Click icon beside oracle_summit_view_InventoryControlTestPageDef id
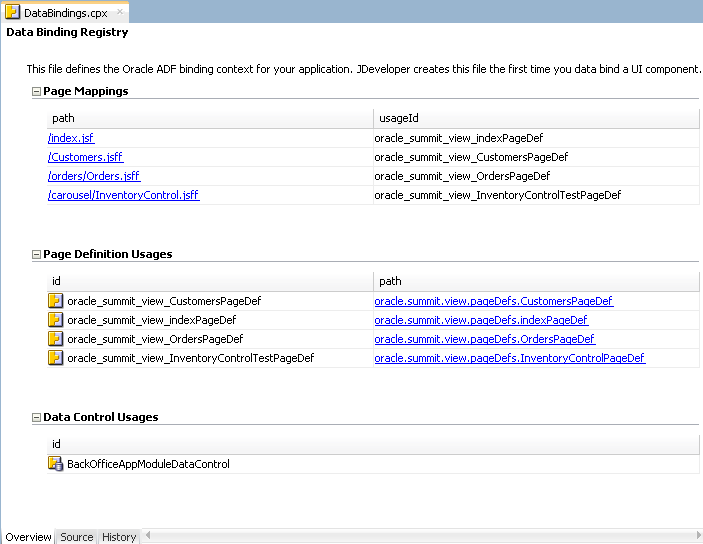The image size is (703, 544). coord(56,358)
